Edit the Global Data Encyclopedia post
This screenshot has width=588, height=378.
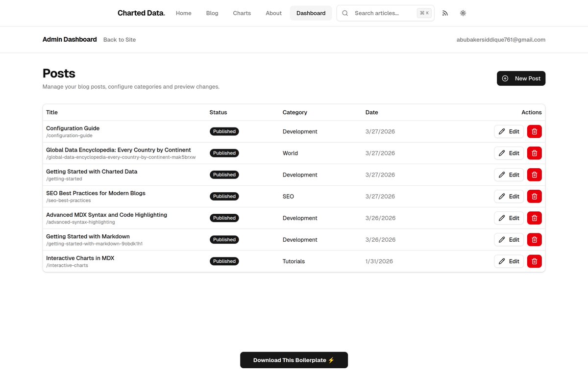coord(509,153)
